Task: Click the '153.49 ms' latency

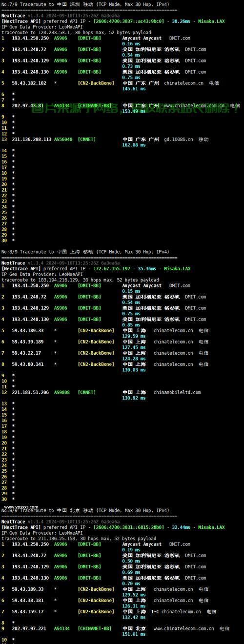Action: click(x=133, y=111)
